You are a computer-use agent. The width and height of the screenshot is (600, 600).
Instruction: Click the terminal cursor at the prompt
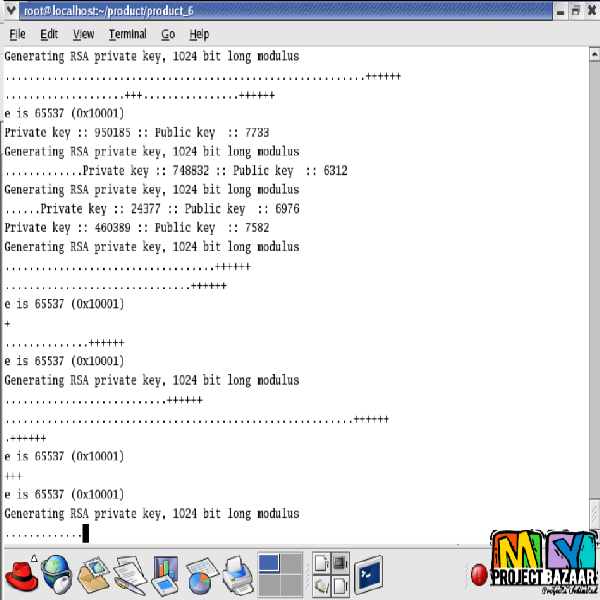click(86, 533)
